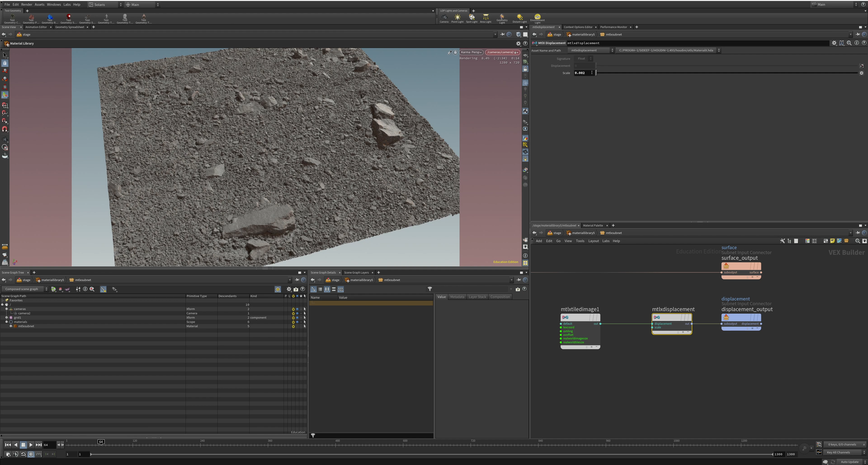The height and width of the screenshot is (465, 868).
Task: Toggle real time playback clock button
Action: pos(31,454)
